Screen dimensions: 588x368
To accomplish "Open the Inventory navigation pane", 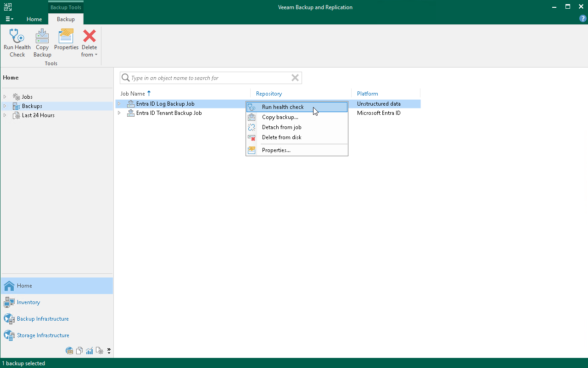I will [56, 302].
